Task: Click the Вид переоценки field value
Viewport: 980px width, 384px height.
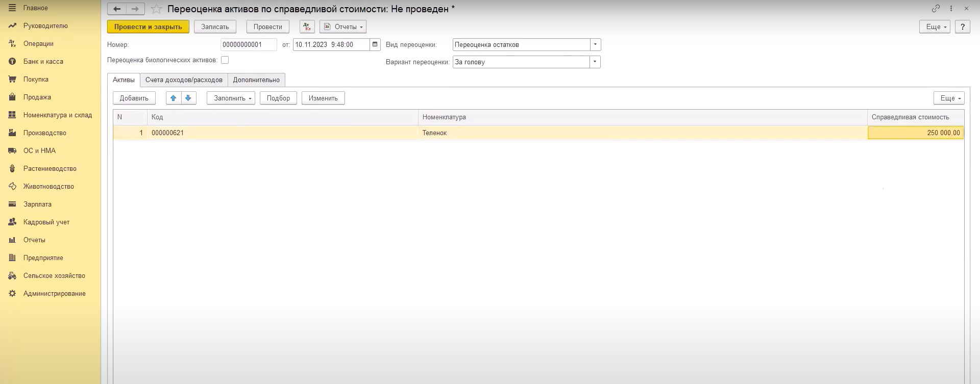Action: 521,44
